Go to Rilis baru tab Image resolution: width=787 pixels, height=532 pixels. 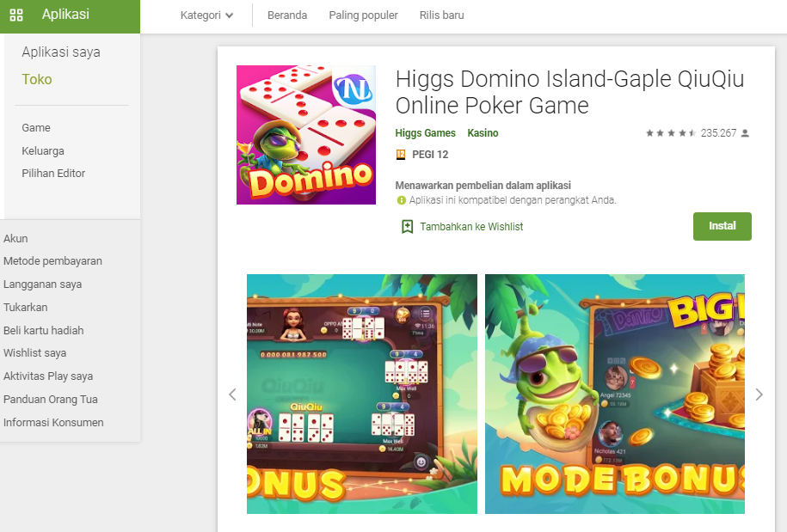pyautogui.click(x=442, y=15)
